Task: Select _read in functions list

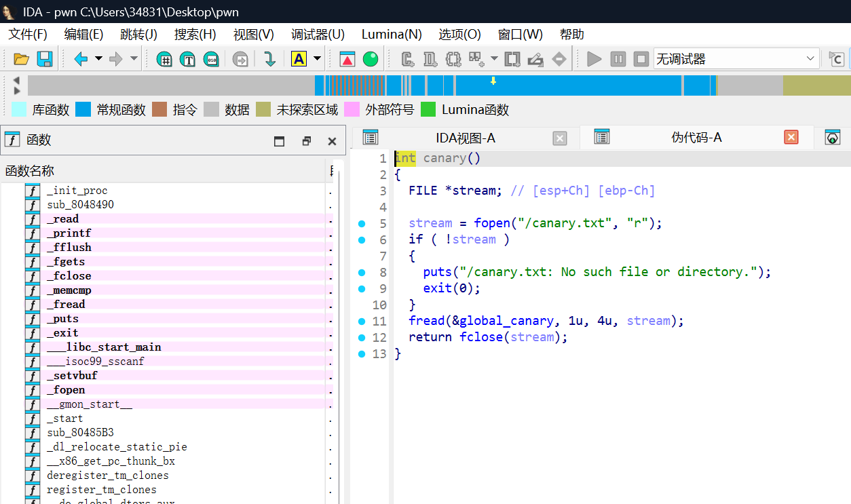Action: coord(62,218)
